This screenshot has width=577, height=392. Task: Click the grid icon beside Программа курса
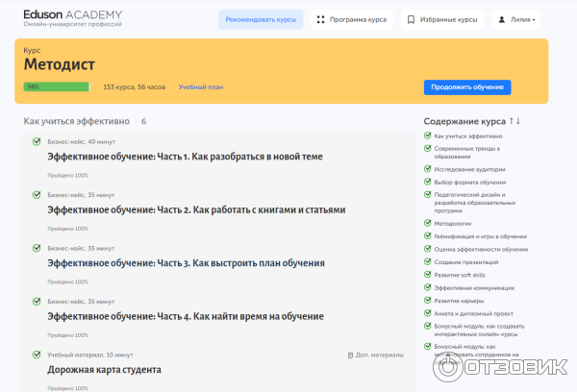coord(321,19)
